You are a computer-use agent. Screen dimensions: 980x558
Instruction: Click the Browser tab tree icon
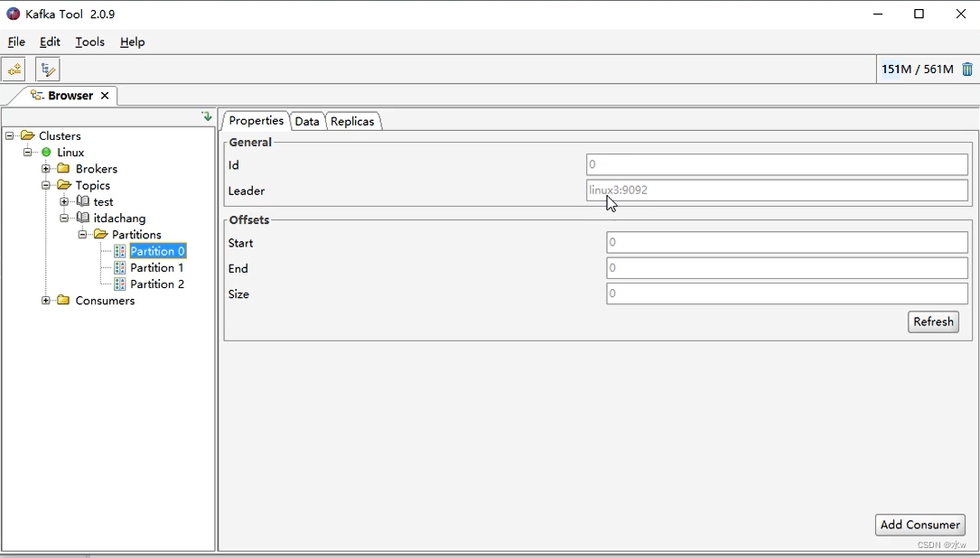click(37, 96)
